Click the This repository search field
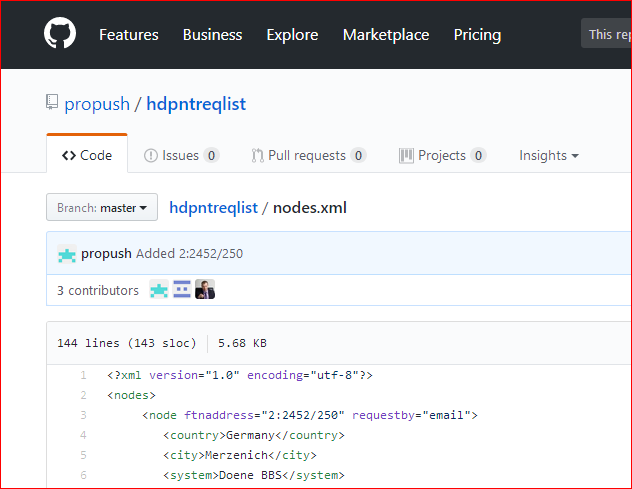 click(x=606, y=34)
